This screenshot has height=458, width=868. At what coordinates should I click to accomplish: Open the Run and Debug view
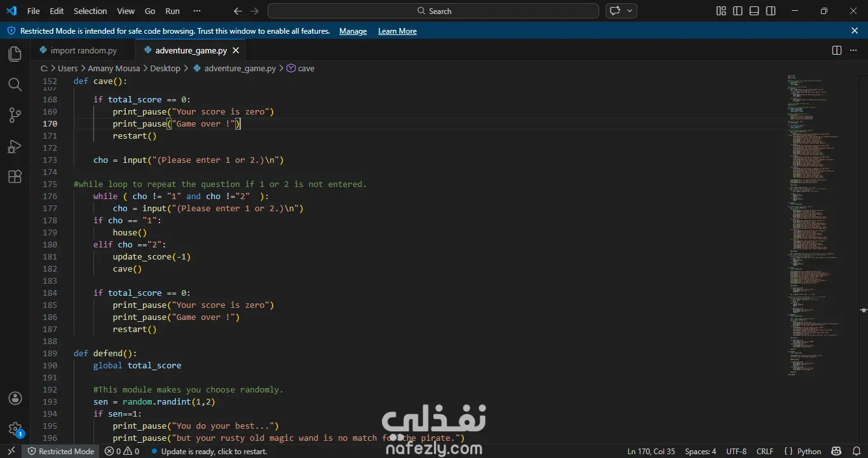[15, 146]
